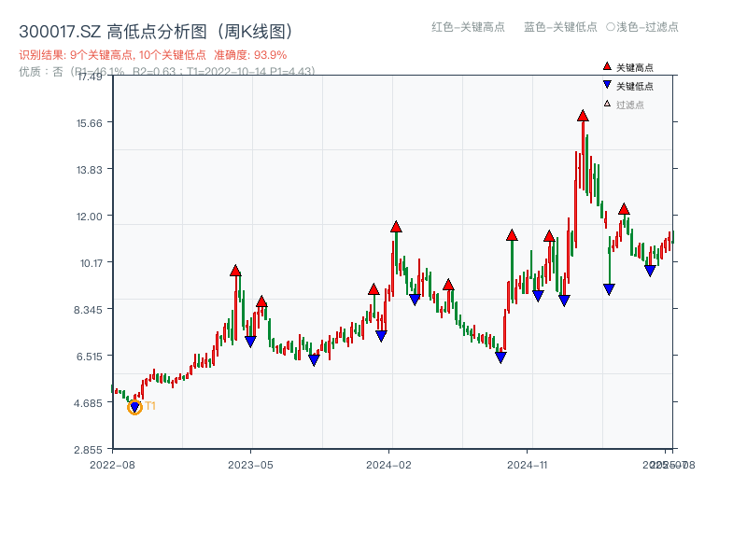Select the blue low marker just before 2024-02 near 7.3
Screen dimensions: 747x560
(x=381, y=336)
